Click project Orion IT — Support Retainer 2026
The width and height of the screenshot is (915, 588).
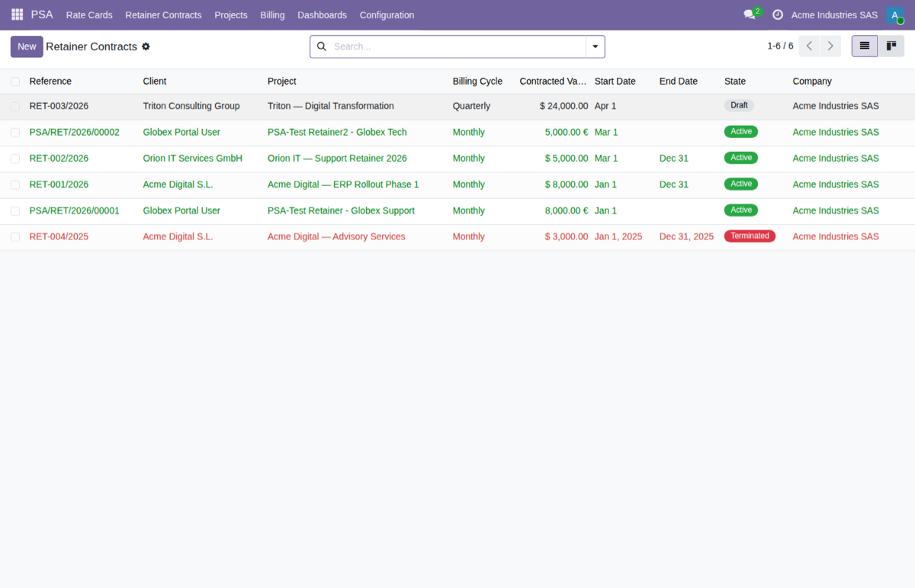click(337, 159)
